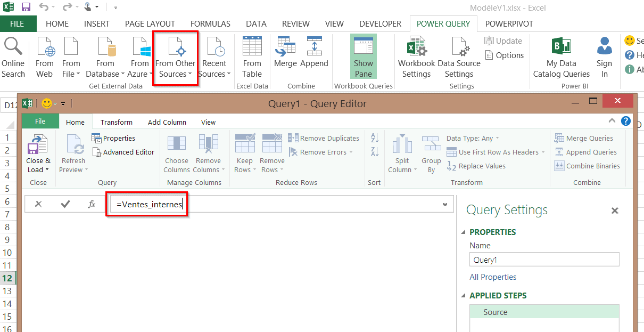Viewport: 644px width, 332px height.
Task: Confirm formula with the checkmark button
Action: pos(65,204)
